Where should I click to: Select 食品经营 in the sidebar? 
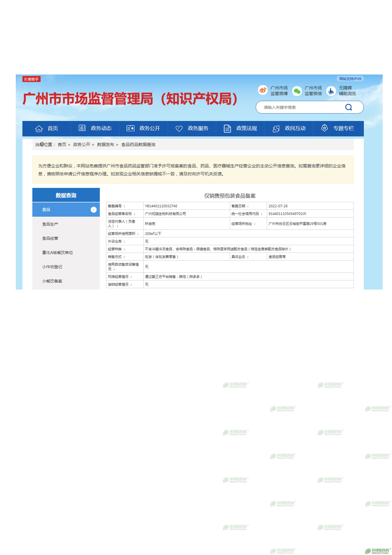coord(50,238)
